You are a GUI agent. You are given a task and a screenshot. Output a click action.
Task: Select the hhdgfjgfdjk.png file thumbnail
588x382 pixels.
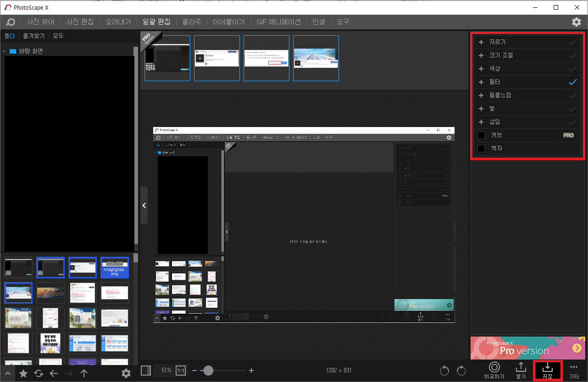pyautogui.click(x=115, y=267)
